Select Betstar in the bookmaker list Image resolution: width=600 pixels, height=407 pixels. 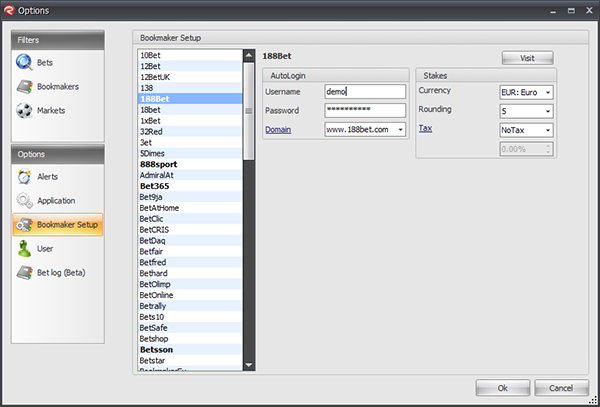(190, 360)
